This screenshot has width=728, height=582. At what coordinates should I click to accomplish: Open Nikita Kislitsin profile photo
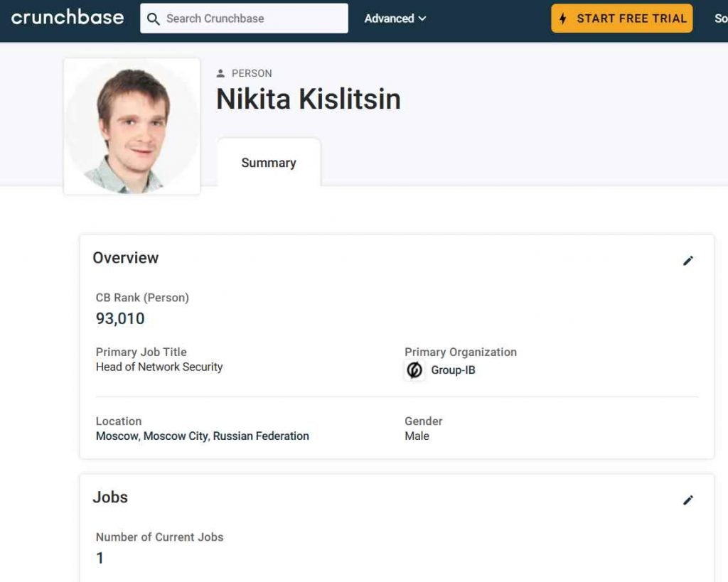click(x=132, y=126)
